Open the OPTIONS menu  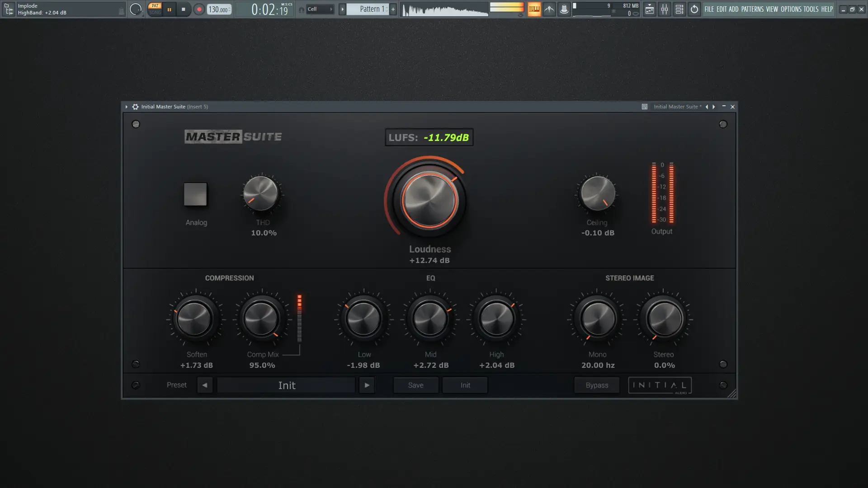(791, 9)
